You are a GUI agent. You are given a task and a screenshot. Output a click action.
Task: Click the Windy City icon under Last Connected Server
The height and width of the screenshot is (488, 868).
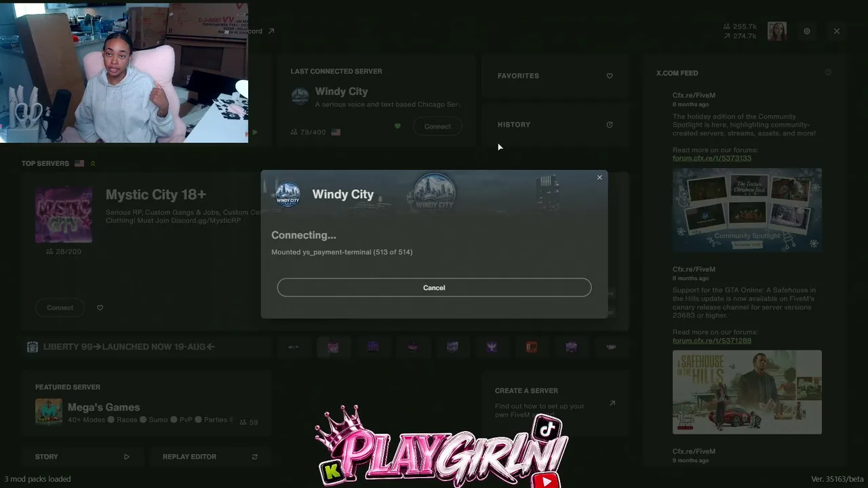pos(300,96)
